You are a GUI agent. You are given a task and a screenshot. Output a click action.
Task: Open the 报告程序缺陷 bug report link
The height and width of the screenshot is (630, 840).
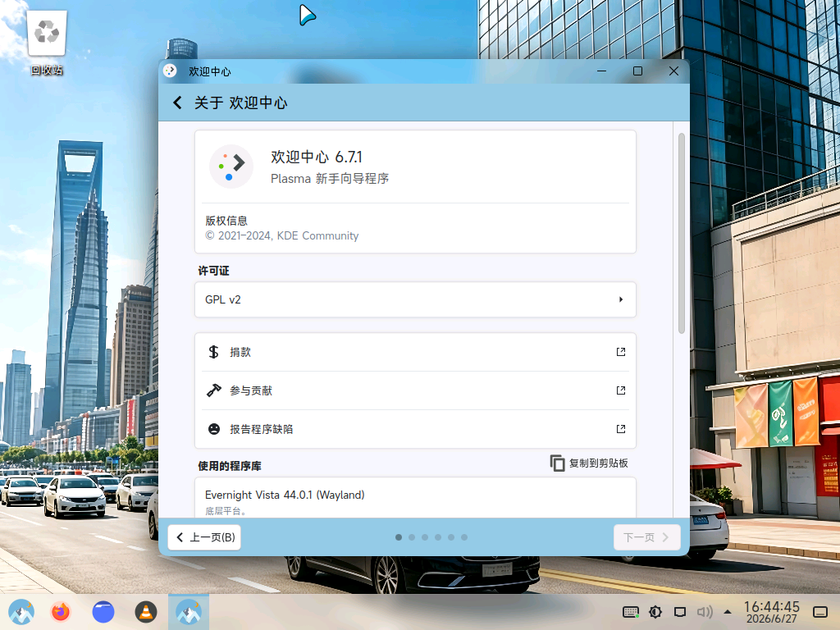(x=415, y=429)
